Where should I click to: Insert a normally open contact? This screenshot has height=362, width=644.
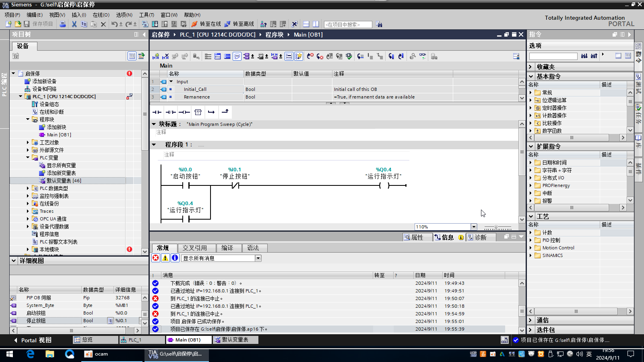click(157, 112)
